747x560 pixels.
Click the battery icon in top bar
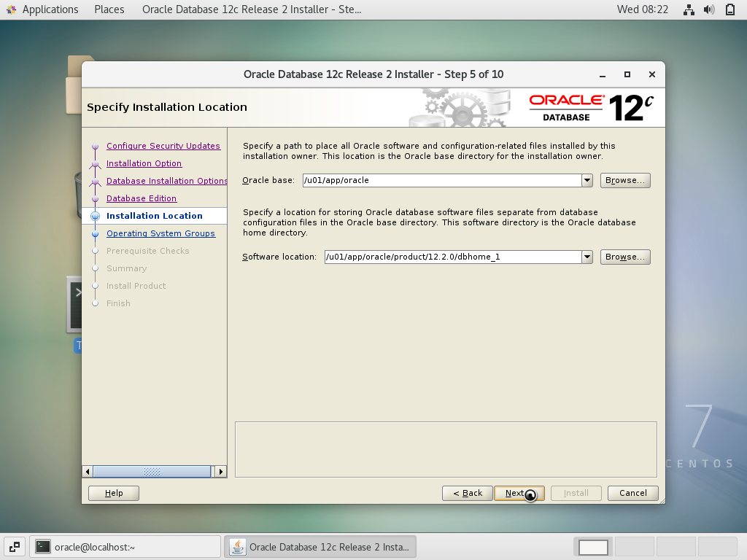click(x=729, y=9)
